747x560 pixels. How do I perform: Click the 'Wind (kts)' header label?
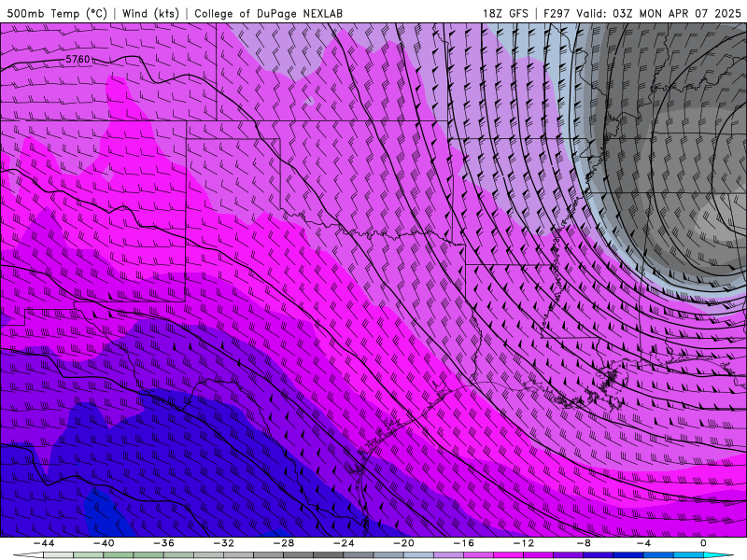pos(150,13)
